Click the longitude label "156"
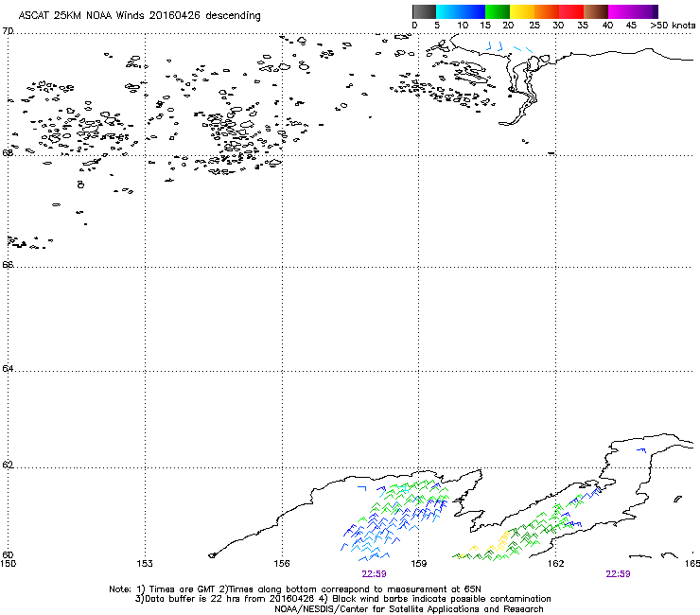This screenshot has height=615, width=700. click(282, 564)
